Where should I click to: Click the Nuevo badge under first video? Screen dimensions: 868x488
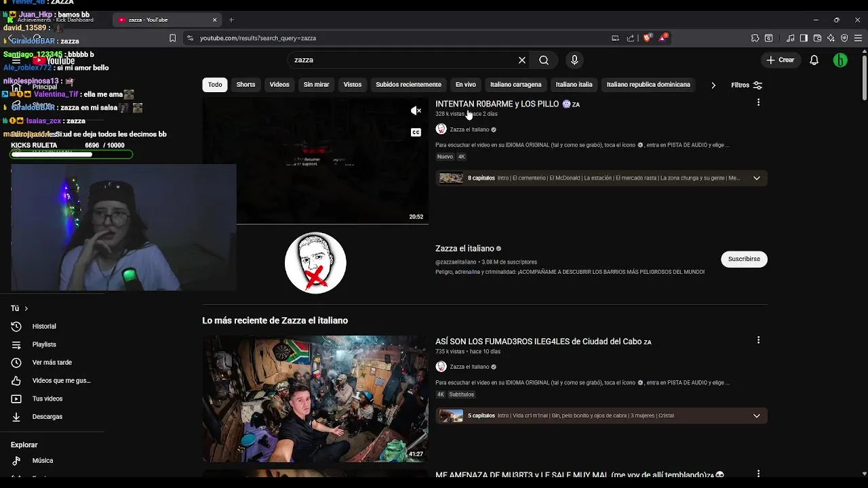pos(445,157)
